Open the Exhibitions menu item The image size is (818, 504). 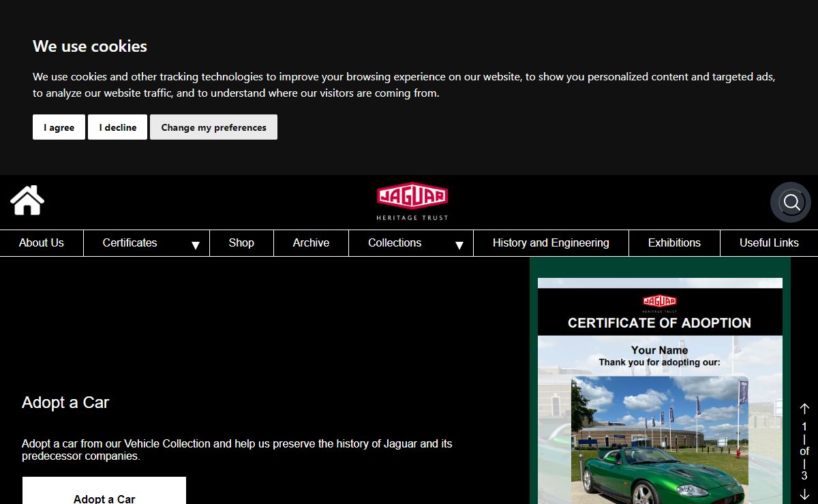pos(674,243)
